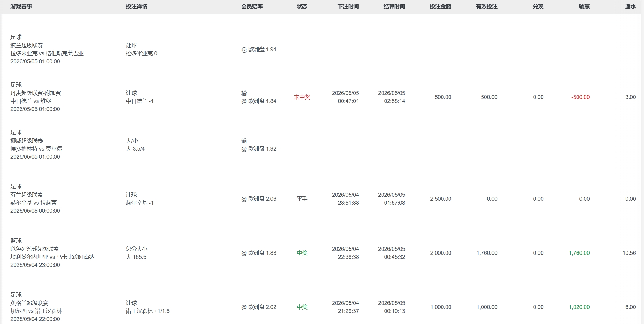Click the 有效投注 column header

(486, 6)
